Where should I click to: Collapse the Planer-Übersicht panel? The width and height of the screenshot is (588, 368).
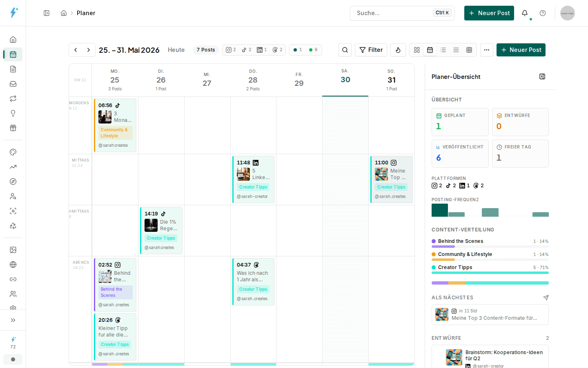pos(542,76)
